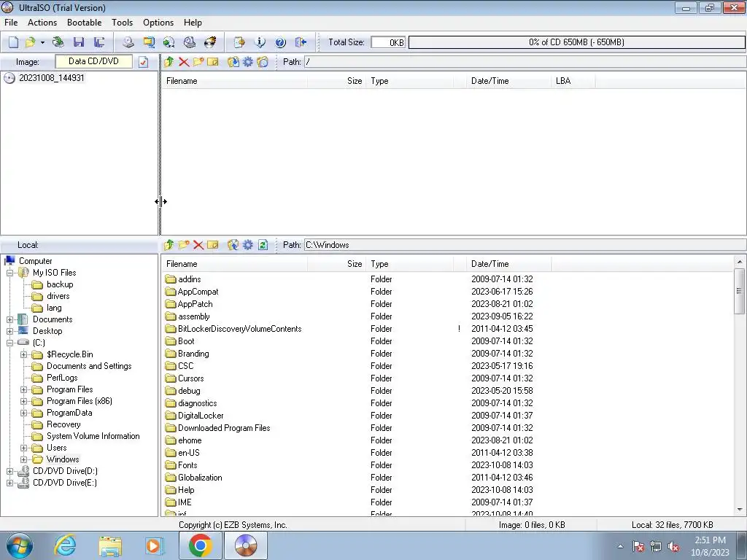Click the image Path input field
The height and width of the screenshot is (560, 747).
point(525,62)
